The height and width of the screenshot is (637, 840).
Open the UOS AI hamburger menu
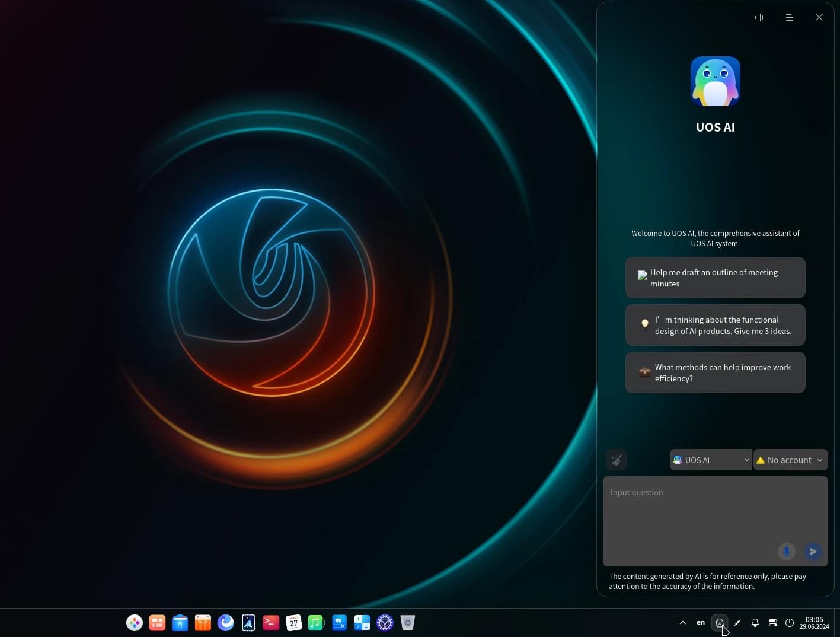click(x=790, y=17)
